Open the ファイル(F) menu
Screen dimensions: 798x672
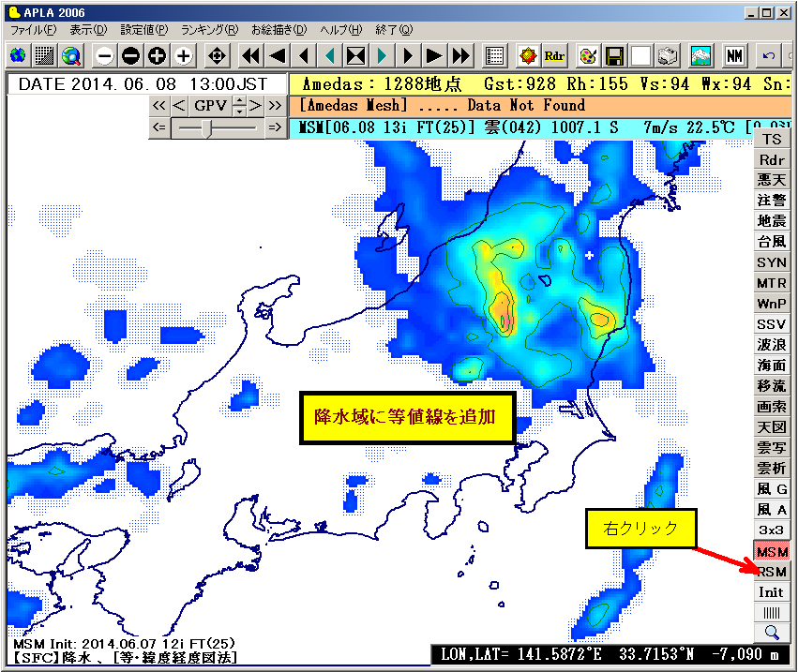tap(33, 30)
